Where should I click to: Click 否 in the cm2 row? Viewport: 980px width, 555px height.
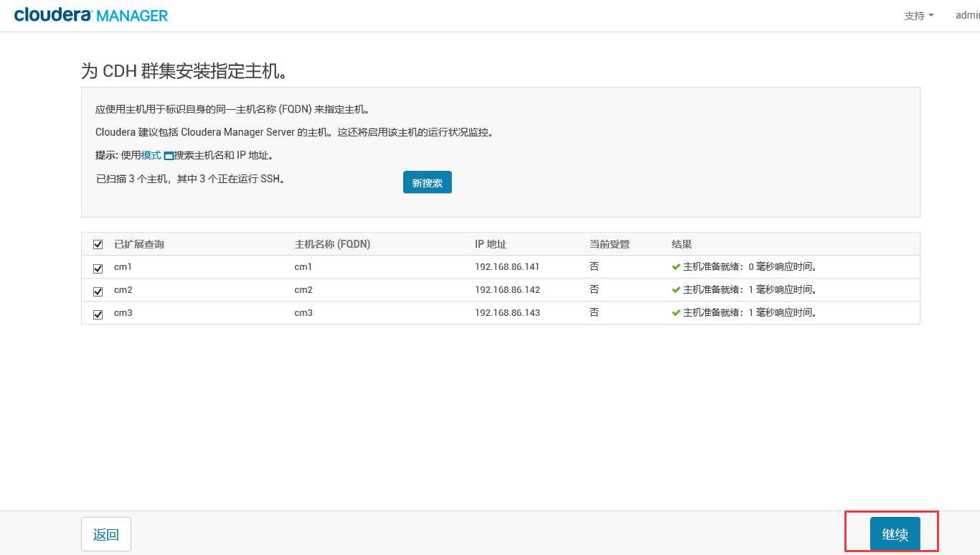(x=594, y=290)
